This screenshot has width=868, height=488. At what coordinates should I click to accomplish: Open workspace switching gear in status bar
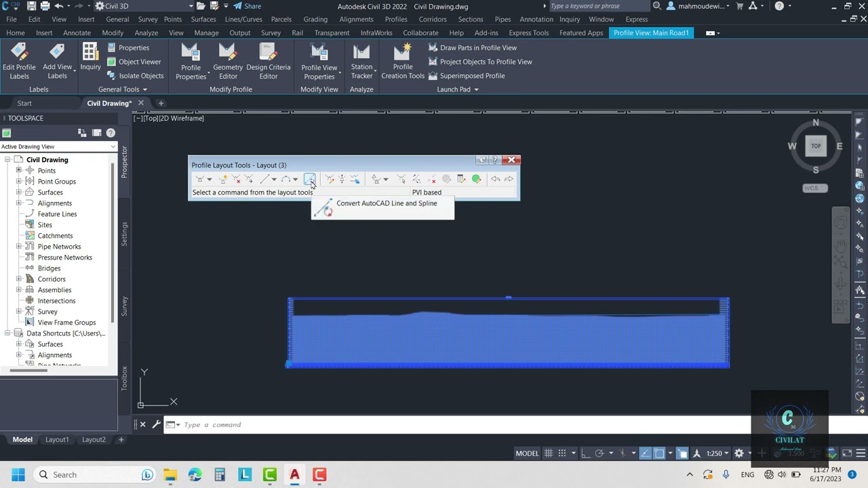(739, 453)
